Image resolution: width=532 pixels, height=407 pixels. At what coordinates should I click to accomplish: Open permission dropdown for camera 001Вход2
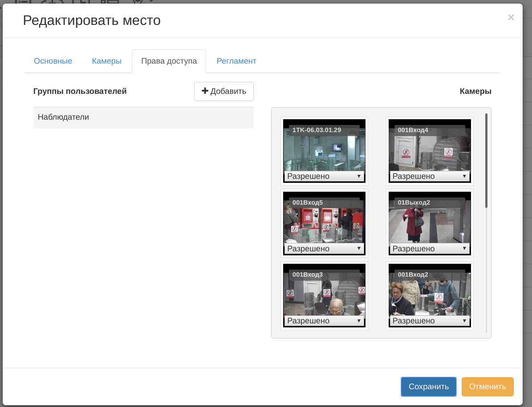click(430, 321)
